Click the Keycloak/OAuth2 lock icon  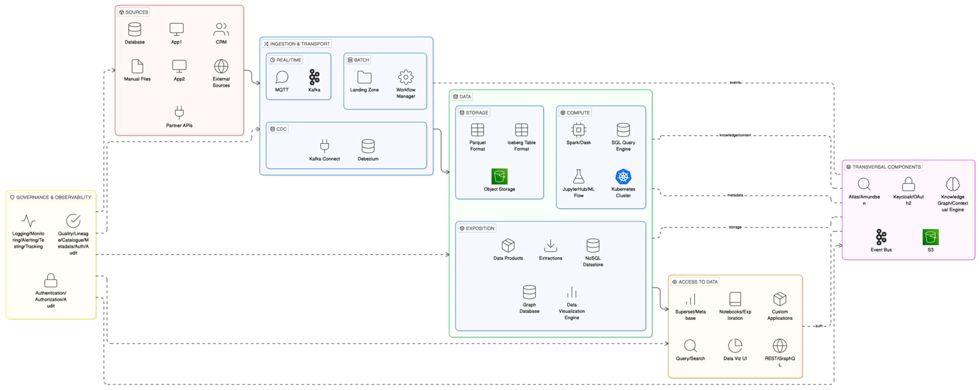908,184
